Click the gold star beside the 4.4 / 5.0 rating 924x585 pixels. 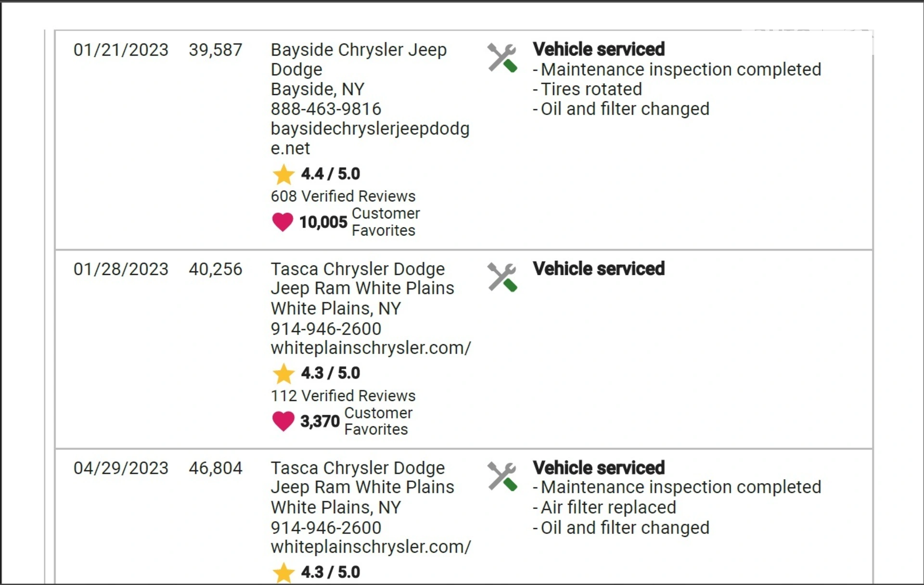[283, 174]
